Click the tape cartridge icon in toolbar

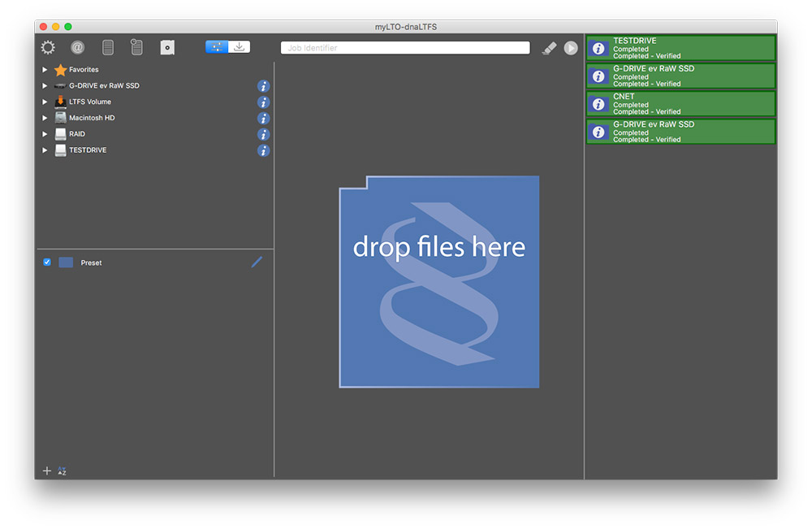(108, 48)
